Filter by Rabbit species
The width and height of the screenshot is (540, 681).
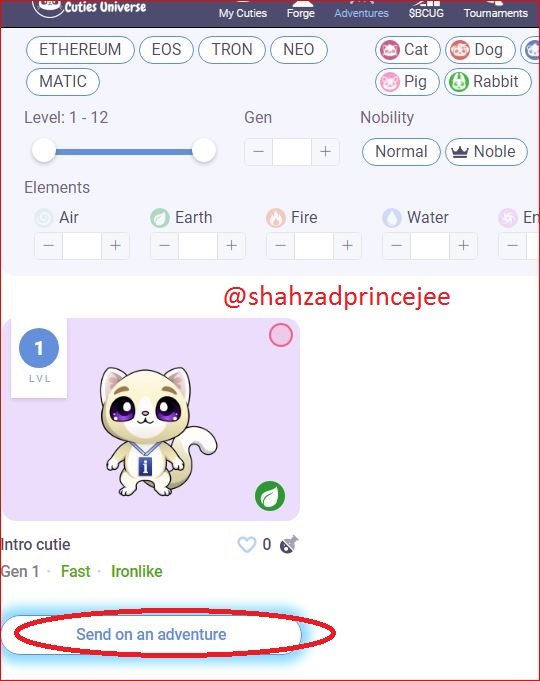tap(487, 82)
